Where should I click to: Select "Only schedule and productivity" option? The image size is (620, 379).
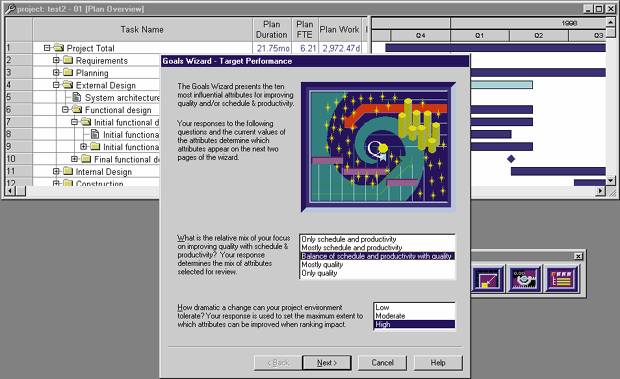pyautogui.click(x=349, y=239)
